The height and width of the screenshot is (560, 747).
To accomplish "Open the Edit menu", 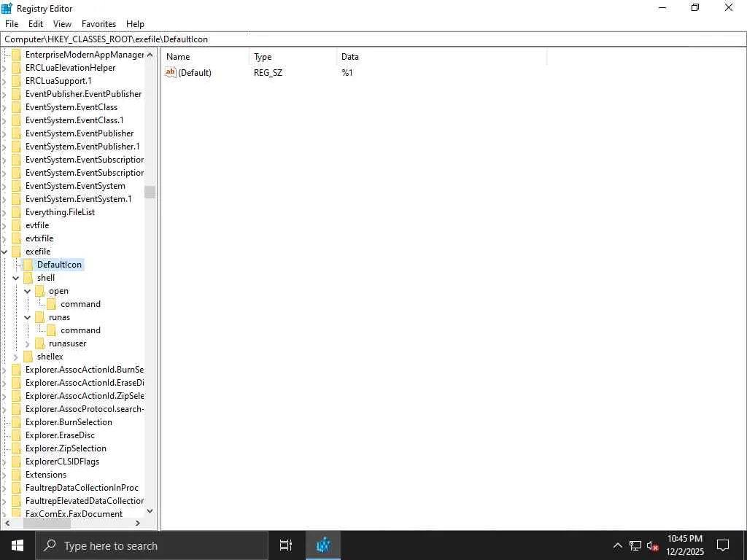I will pyautogui.click(x=36, y=24).
